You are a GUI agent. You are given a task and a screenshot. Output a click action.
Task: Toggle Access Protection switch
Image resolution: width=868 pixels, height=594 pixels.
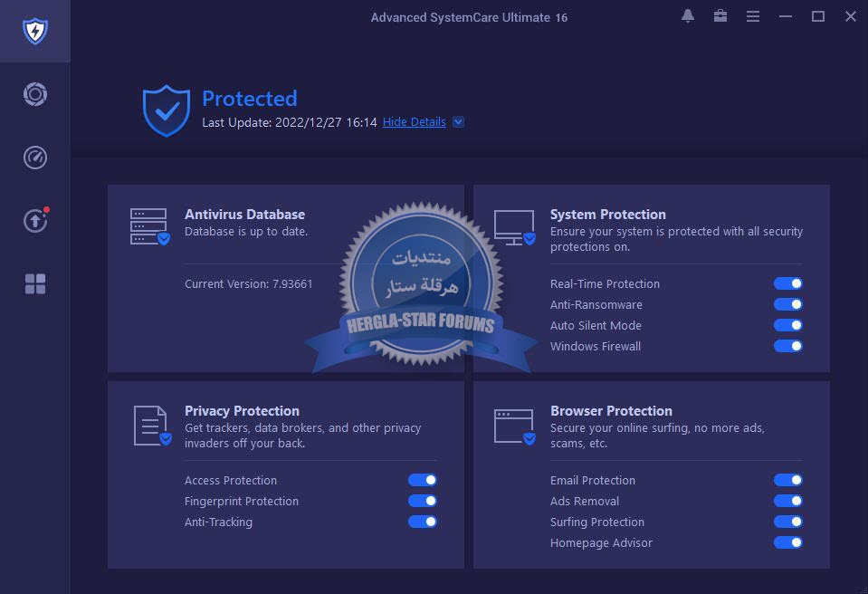point(423,480)
